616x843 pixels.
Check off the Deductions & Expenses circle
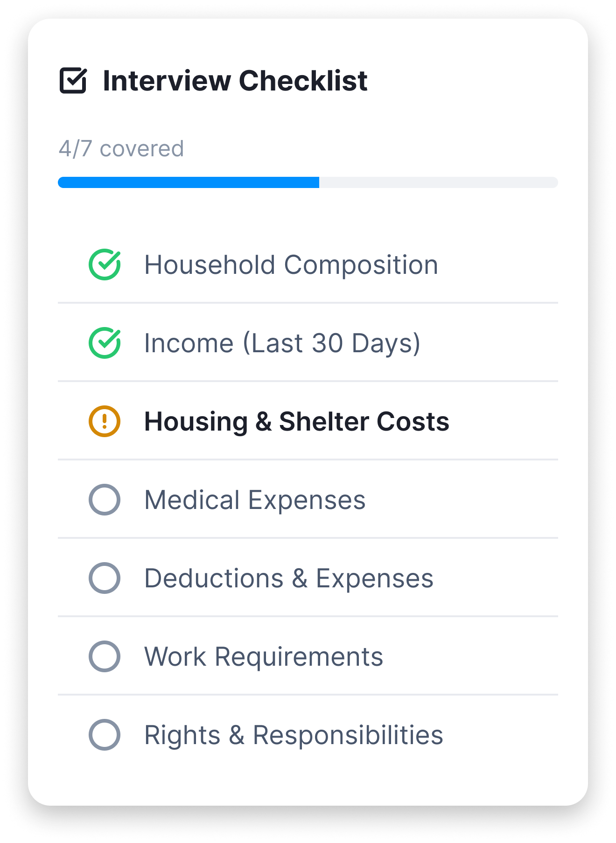(105, 578)
